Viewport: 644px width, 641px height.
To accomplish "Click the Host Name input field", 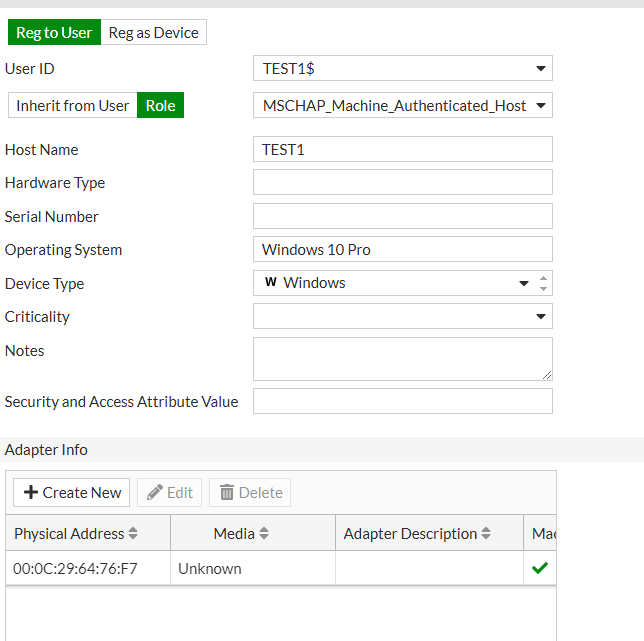I will click(402, 149).
